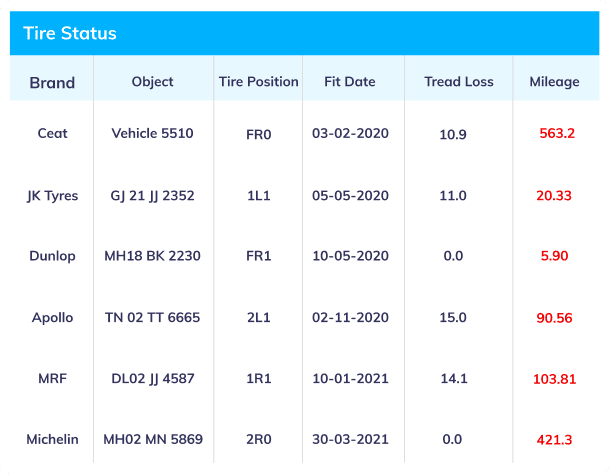
Task: Click the Mileage column header
Action: point(554,82)
